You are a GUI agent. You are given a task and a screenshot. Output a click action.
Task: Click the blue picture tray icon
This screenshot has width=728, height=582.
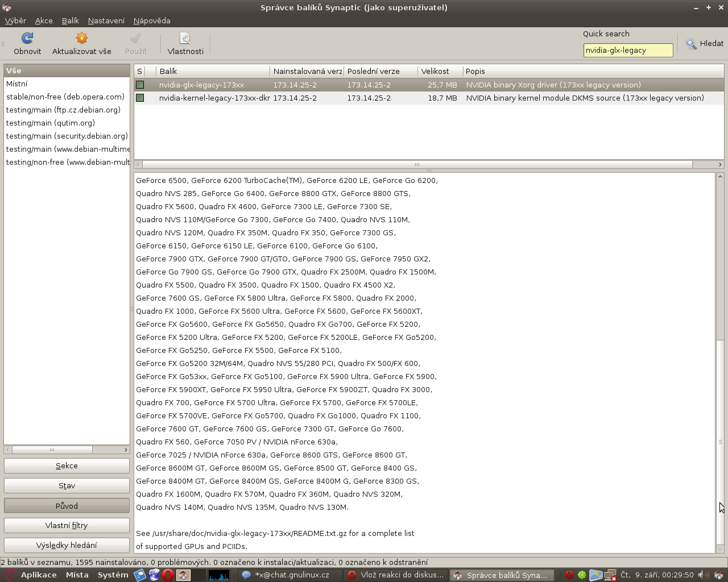(x=595, y=575)
